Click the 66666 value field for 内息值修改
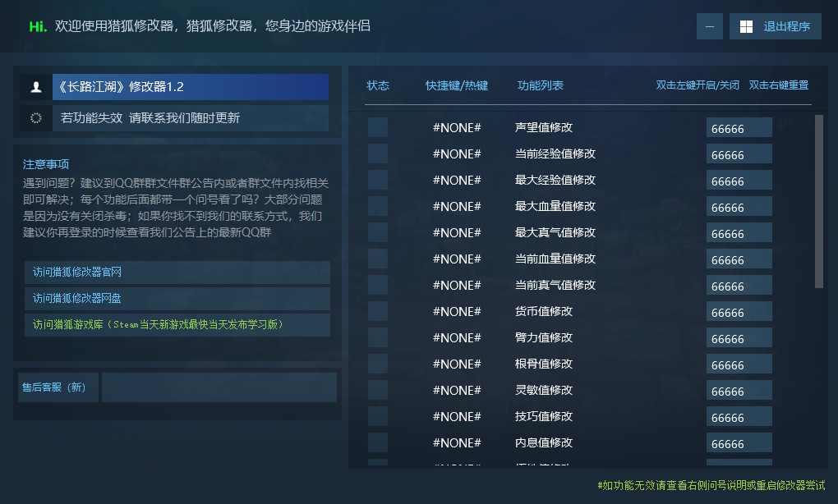This screenshot has width=838, height=504. [739, 442]
